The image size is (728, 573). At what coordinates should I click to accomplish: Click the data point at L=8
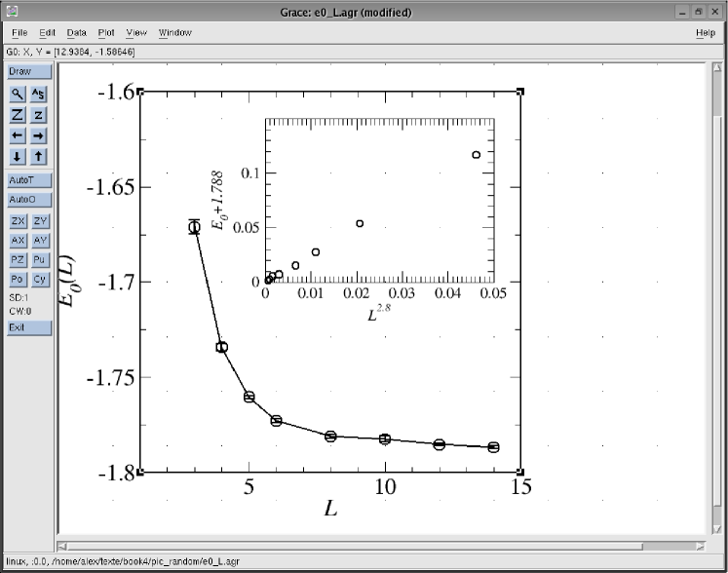point(330,436)
